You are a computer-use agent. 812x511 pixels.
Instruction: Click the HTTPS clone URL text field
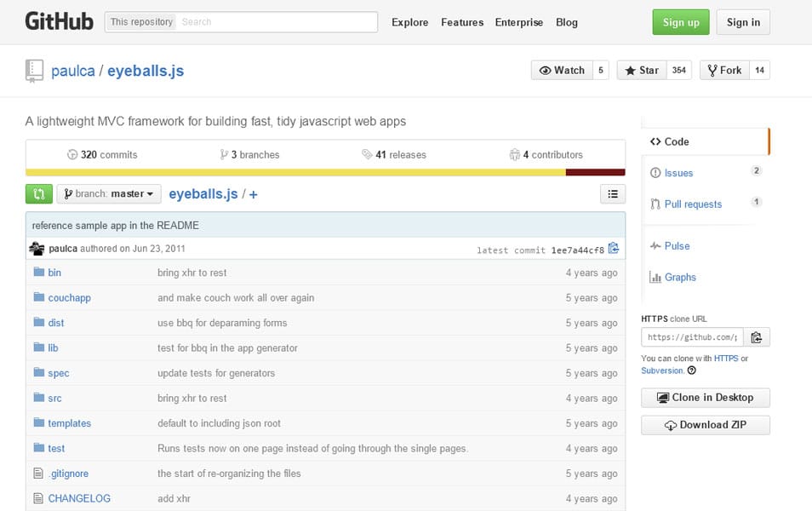(692, 337)
